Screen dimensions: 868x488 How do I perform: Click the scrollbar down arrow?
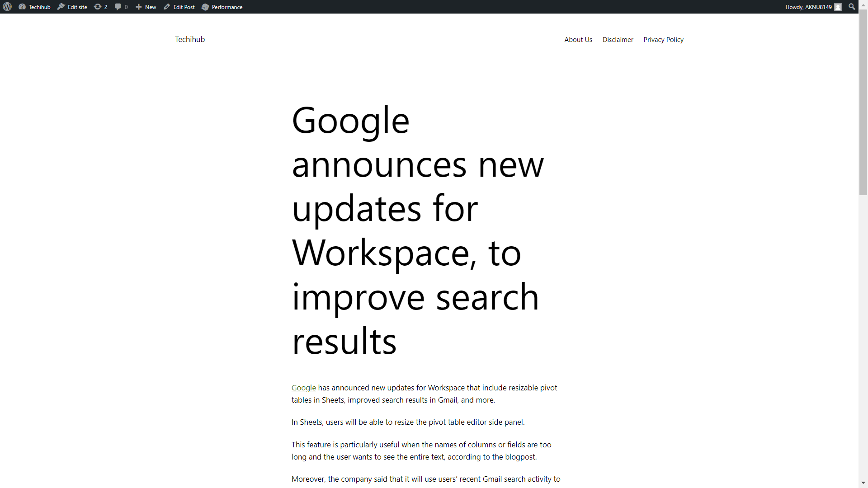[863, 483]
